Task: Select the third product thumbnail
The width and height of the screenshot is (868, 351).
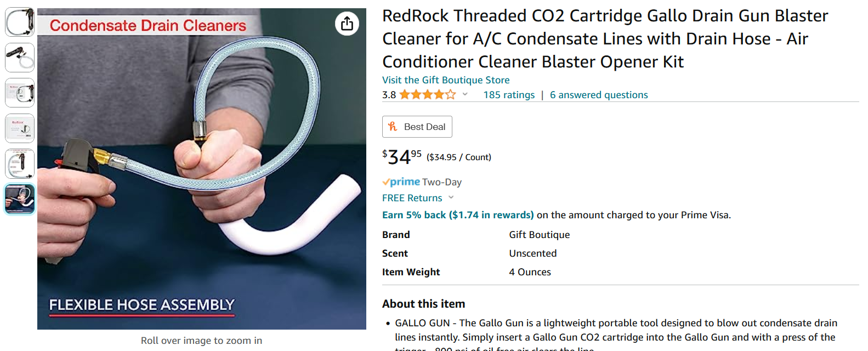Action: (20, 93)
